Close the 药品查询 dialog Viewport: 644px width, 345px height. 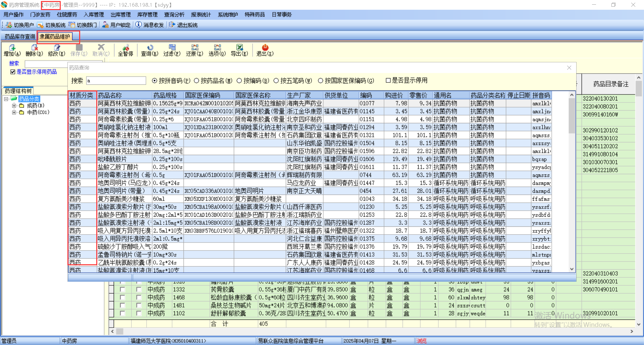(569, 68)
